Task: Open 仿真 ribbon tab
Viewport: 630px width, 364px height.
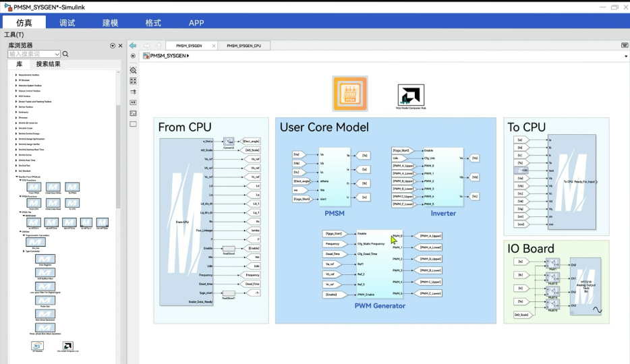Action: [24, 22]
